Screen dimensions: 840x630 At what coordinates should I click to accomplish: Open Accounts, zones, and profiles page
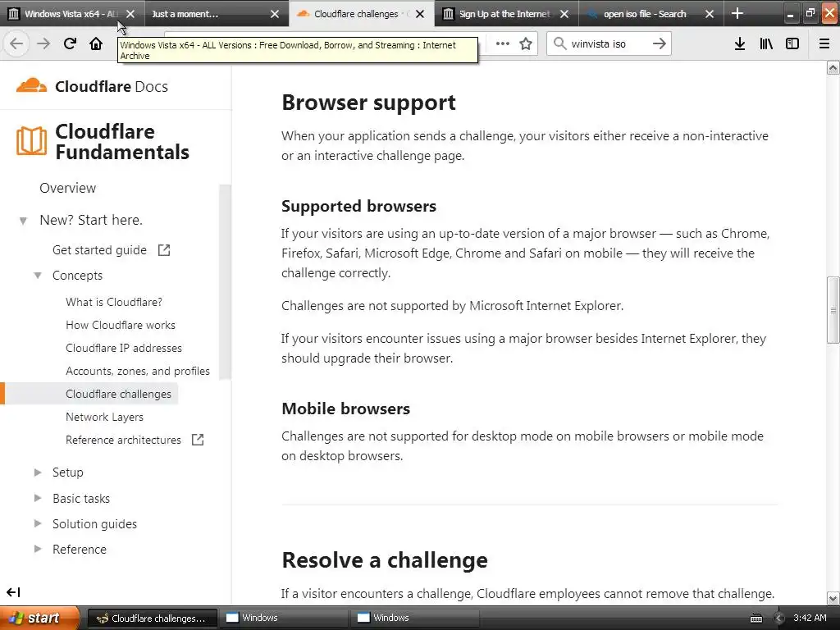tap(138, 372)
